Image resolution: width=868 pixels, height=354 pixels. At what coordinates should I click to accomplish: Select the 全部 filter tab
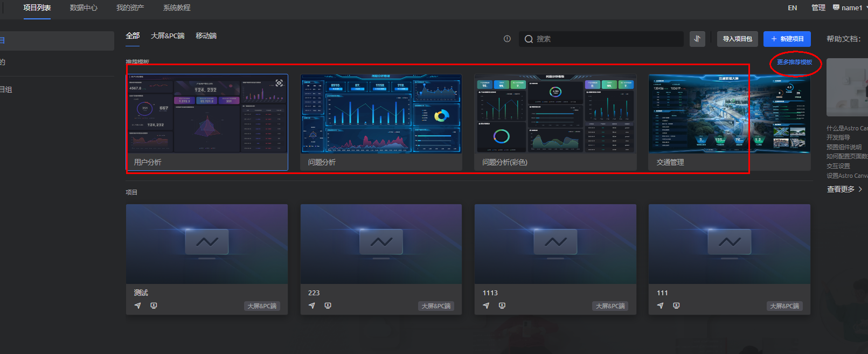133,36
